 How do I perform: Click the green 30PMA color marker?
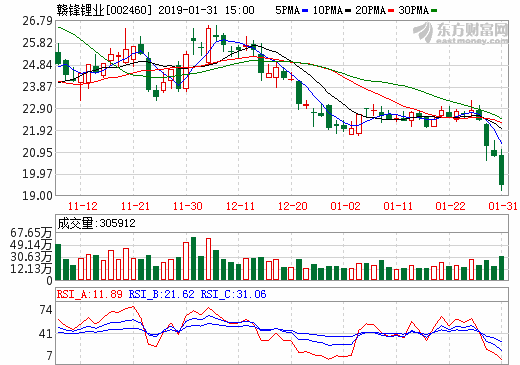click(434, 11)
